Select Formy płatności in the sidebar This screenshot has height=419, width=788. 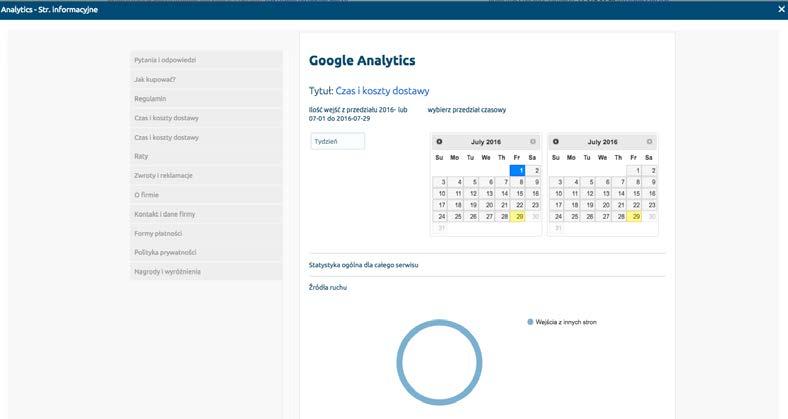pyautogui.click(x=206, y=233)
